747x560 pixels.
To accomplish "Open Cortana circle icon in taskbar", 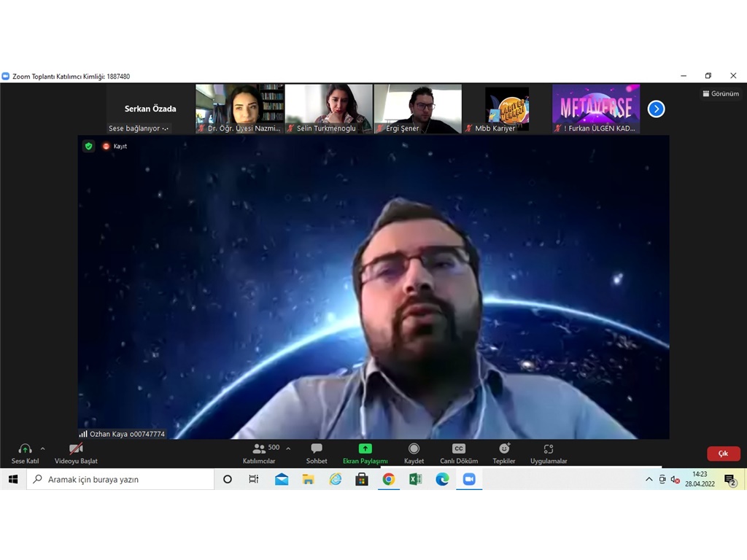I will tap(228, 479).
